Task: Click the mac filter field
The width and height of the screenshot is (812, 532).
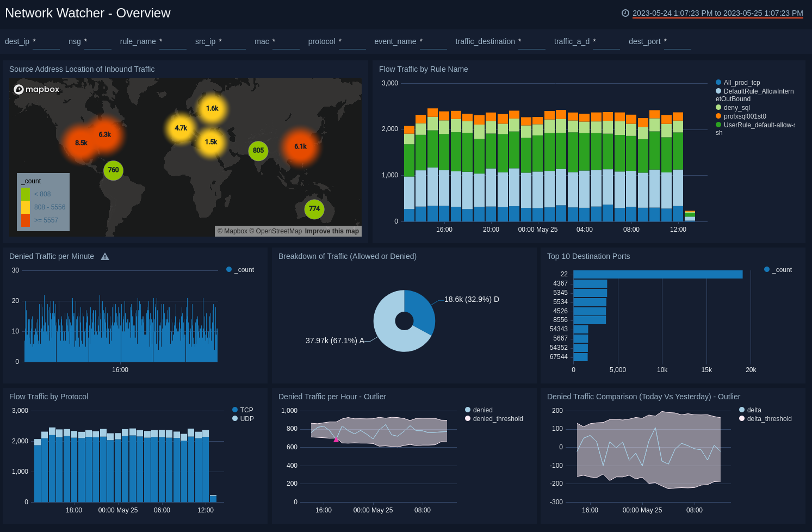Action: tap(286, 42)
